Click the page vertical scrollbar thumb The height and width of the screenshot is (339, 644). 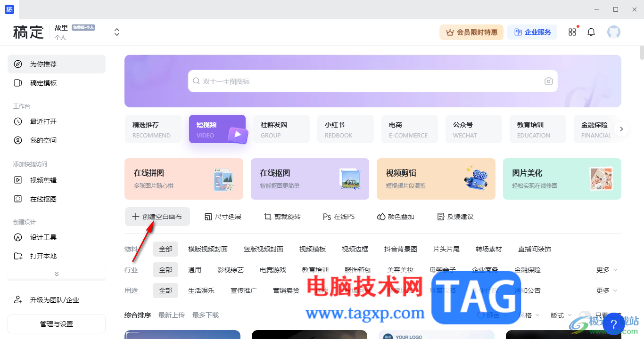(x=642, y=52)
